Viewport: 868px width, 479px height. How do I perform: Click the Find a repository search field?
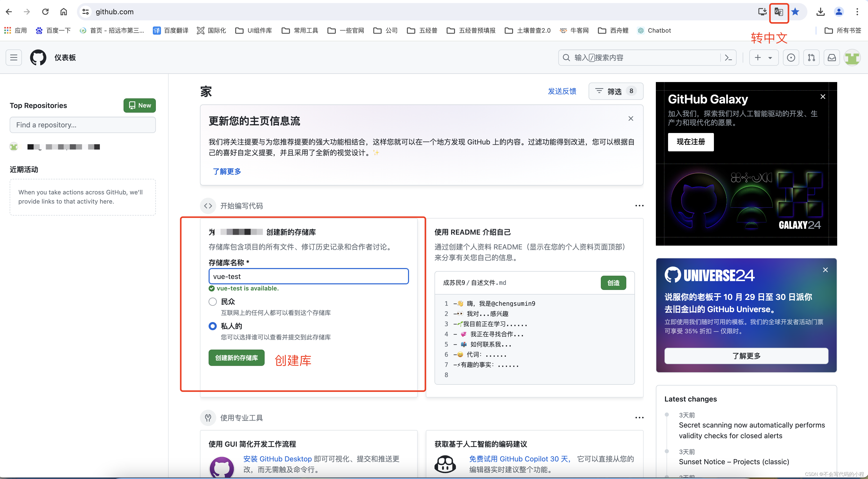click(83, 125)
